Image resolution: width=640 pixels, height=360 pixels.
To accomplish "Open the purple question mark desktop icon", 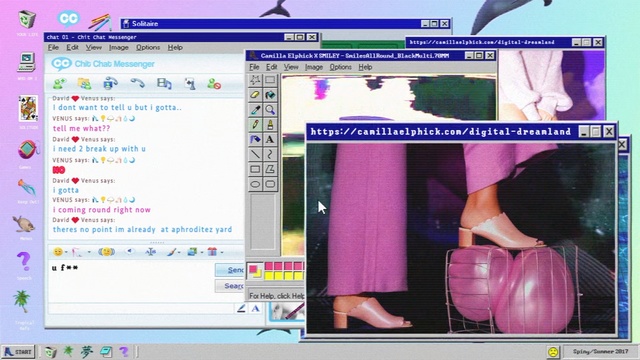I will [x=24, y=261].
